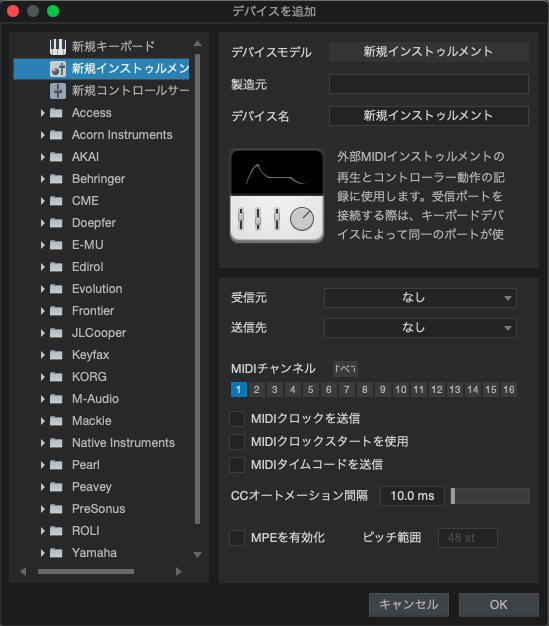Click the 製造元 input field
This screenshot has width=549, height=626.
[429, 84]
